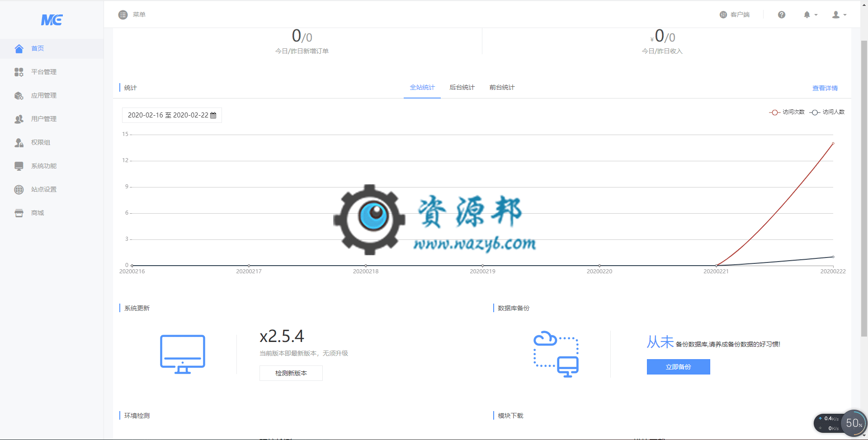Screen dimensions: 868x440
Task: Click the 站点设置 globe icon
Action: [19, 190]
